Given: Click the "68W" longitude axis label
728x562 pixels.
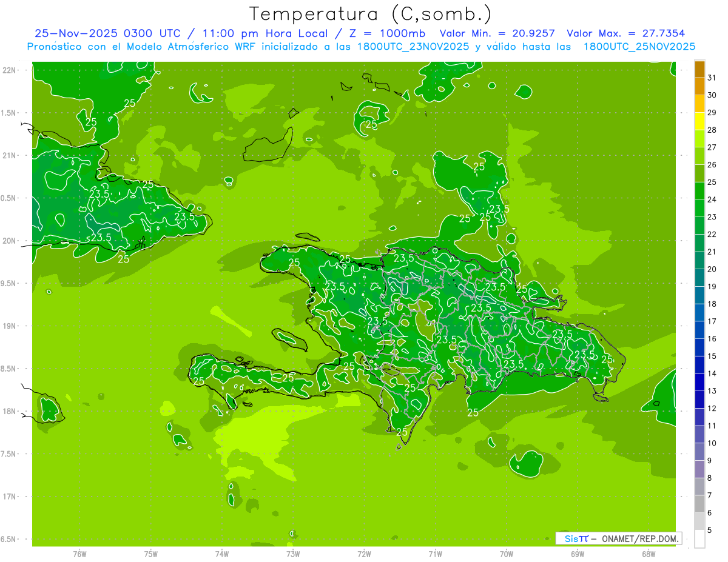Looking at the screenshot, I should tap(649, 554).
